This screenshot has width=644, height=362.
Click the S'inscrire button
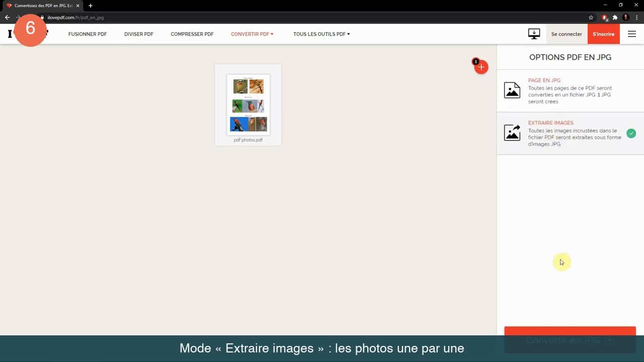pos(603,34)
